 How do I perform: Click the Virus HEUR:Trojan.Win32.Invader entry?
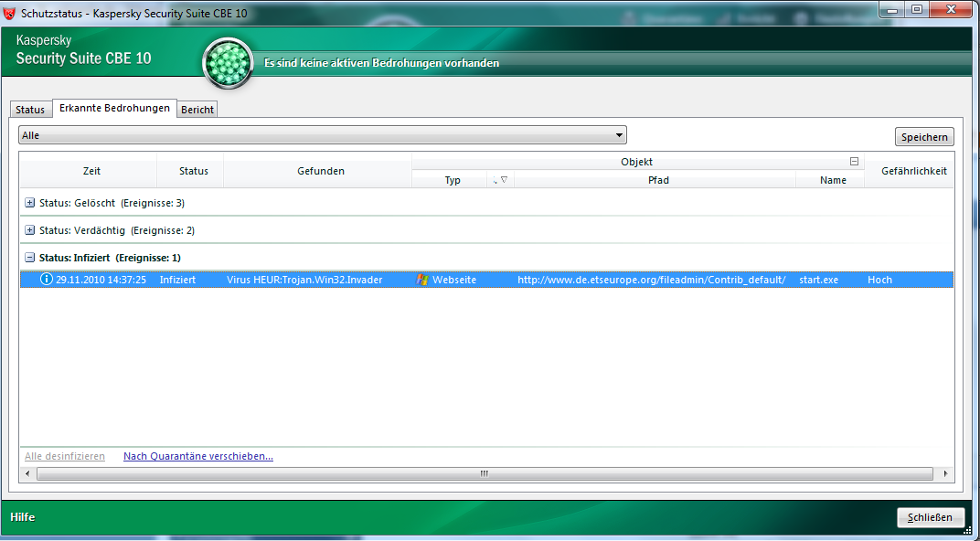tap(304, 280)
